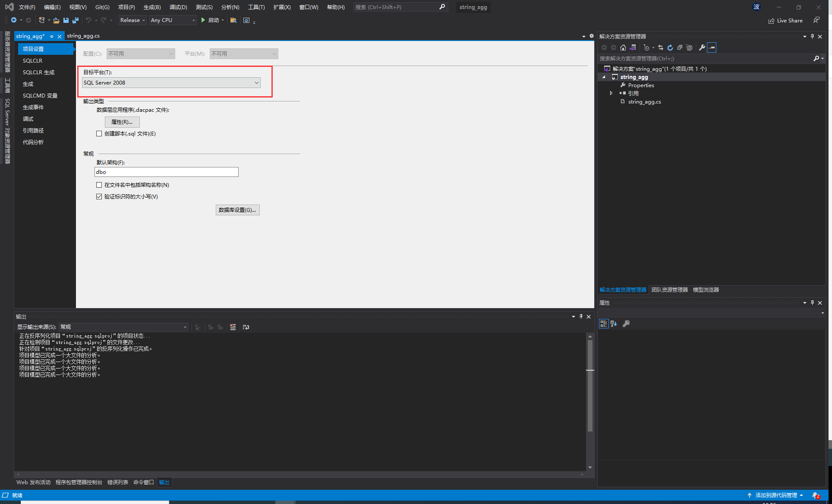Click Collapse All in Solution Explorer
The image size is (832, 504).
(680, 47)
